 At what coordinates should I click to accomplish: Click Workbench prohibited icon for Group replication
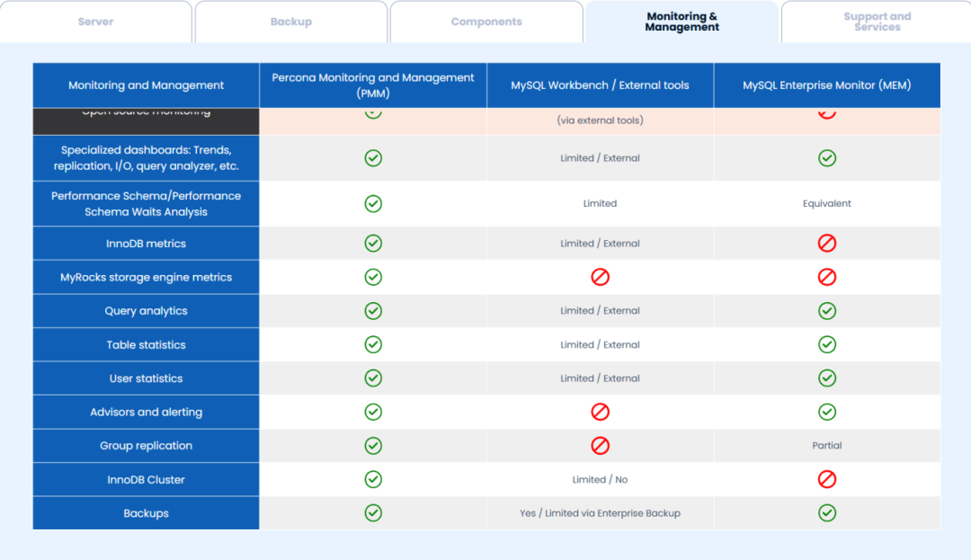600,446
